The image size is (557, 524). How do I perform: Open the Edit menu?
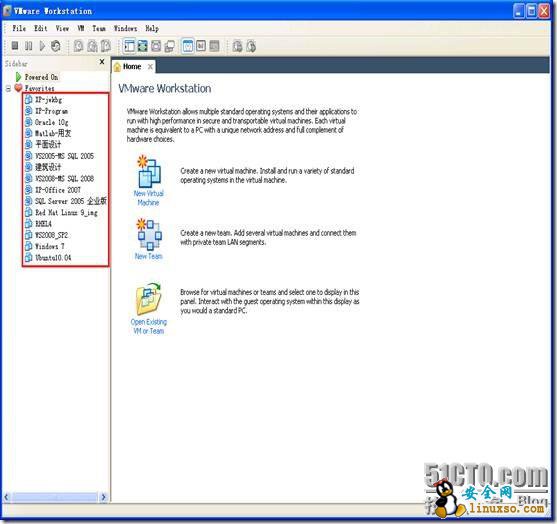point(40,28)
